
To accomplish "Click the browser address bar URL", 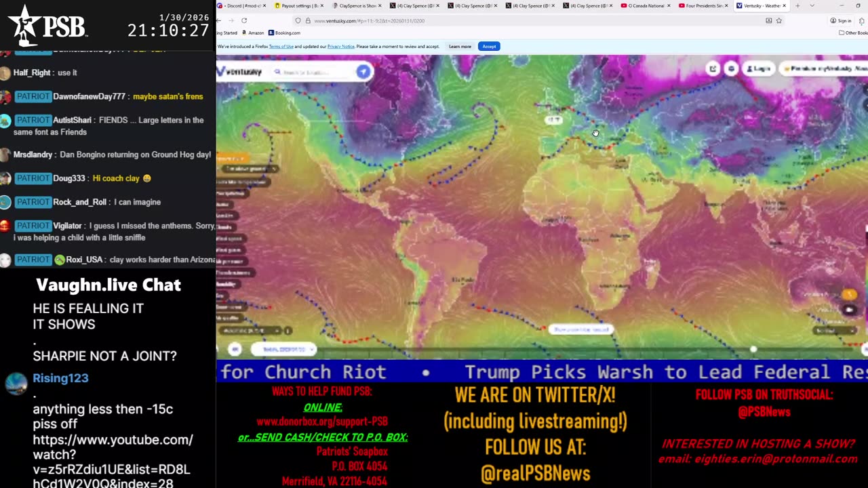I will click(370, 20).
